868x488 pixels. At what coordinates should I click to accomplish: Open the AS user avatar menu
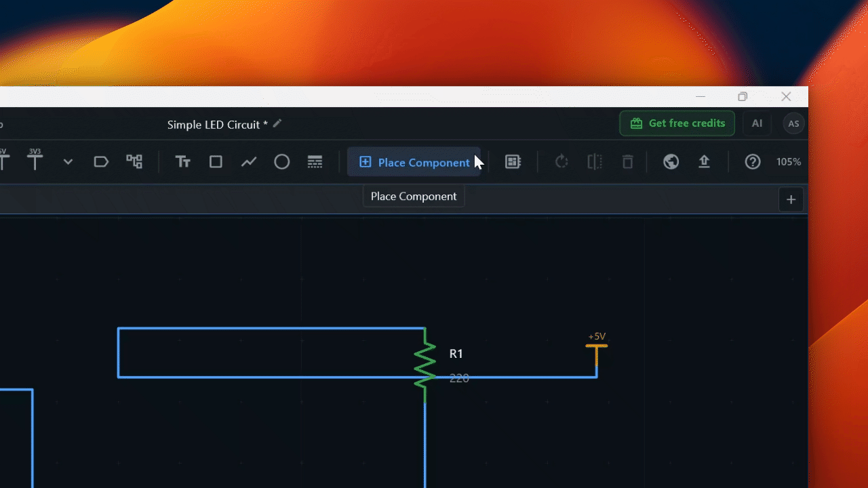coord(793,123)
